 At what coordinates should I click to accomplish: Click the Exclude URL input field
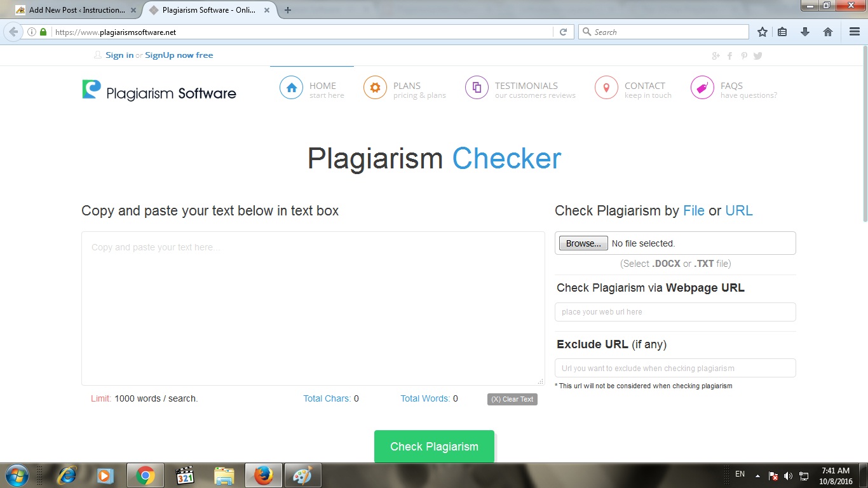(675, 368)
